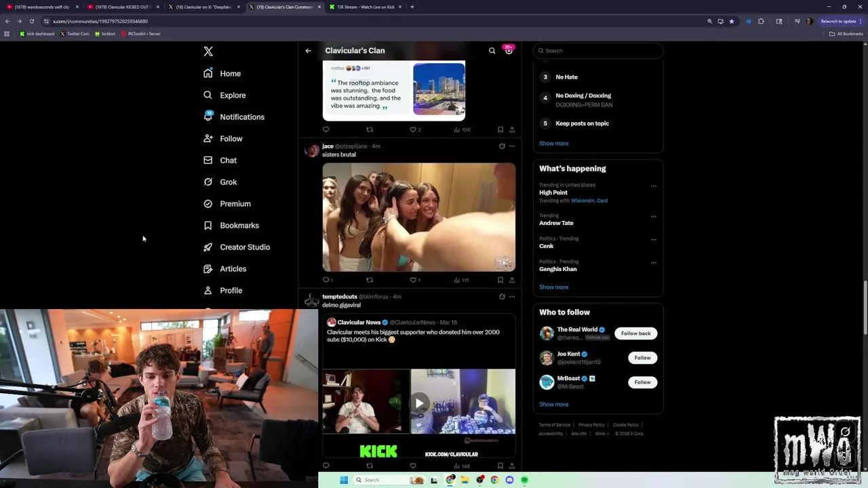Open Chat in the sidebar
Viewport: 868px width, 488px height.
(220, 160)
